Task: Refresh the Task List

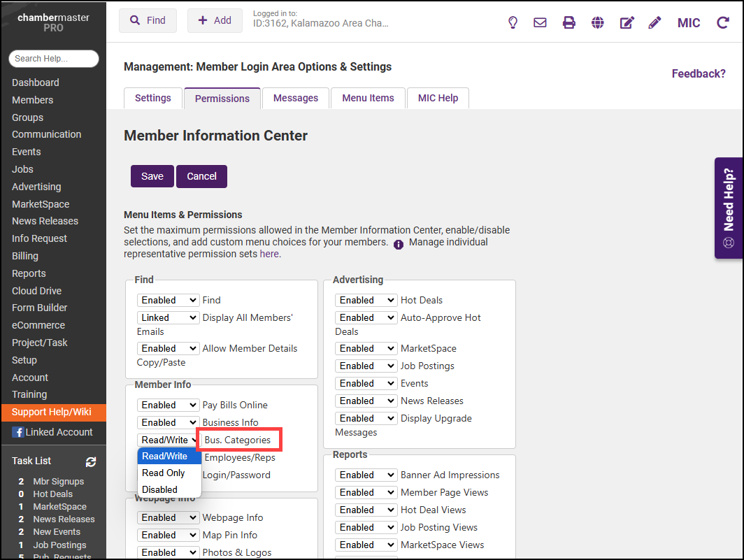Action: click(91, 461)
